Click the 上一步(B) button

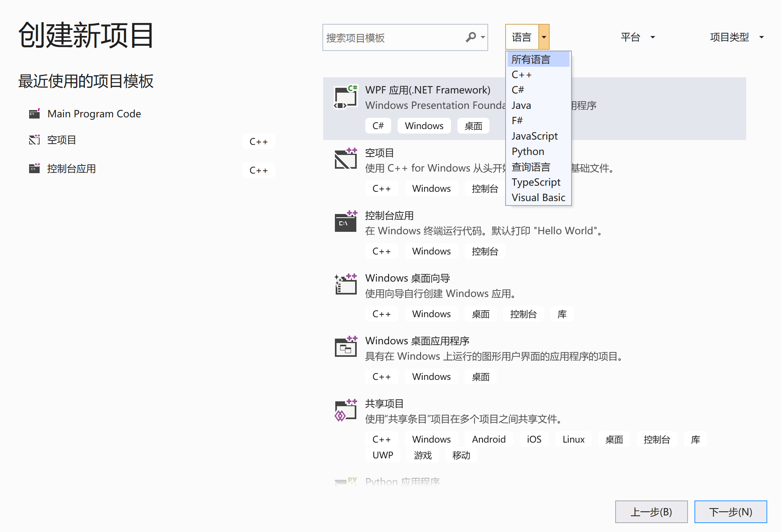coord(651,511)
